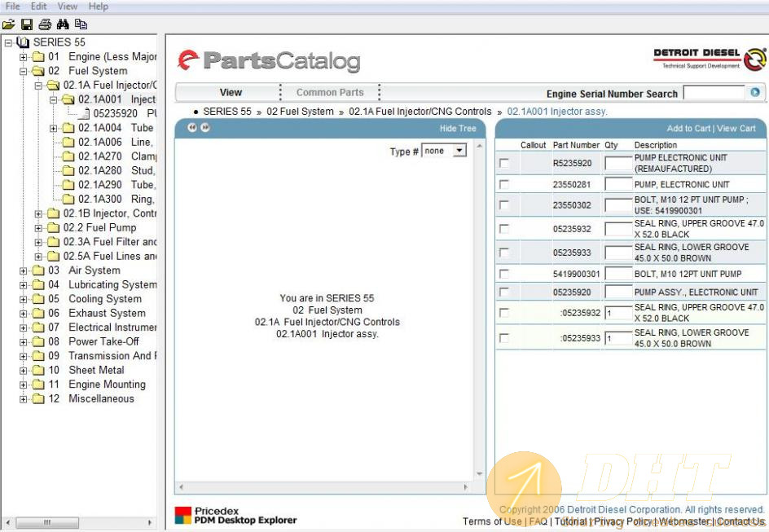Click SERIES 55 breadcrumb link
Image resolution: width=769 pixels, height=532 pixels.
point(227,112)
